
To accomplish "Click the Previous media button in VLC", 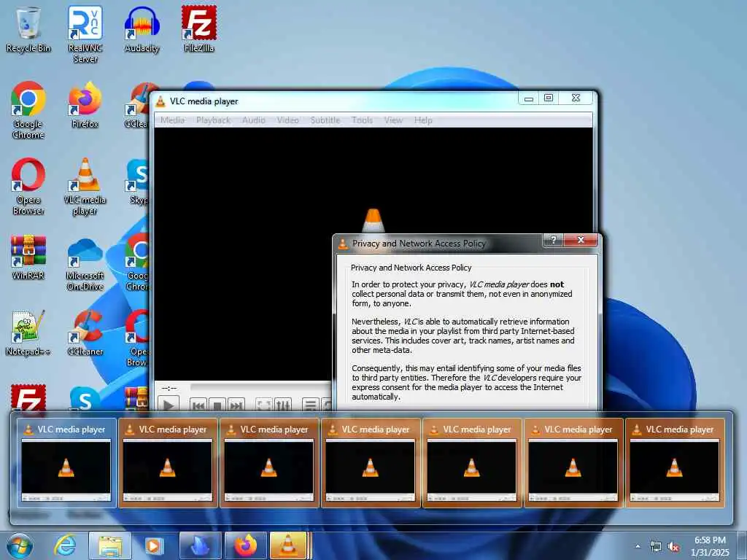I will point(198,405).
